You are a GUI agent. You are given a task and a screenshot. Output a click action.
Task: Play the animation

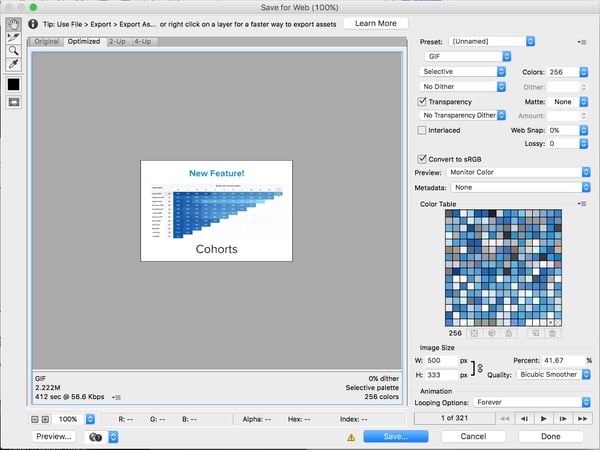[542, 416]
